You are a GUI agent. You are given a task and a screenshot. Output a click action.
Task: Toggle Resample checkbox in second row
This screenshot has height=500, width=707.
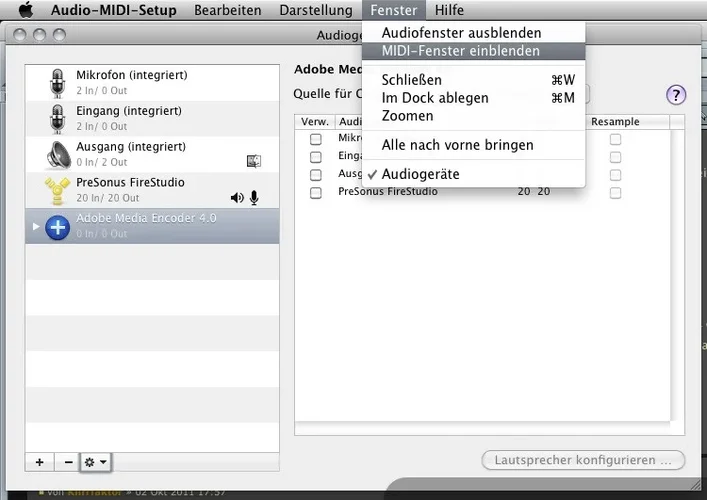click(x=615, y=157)
